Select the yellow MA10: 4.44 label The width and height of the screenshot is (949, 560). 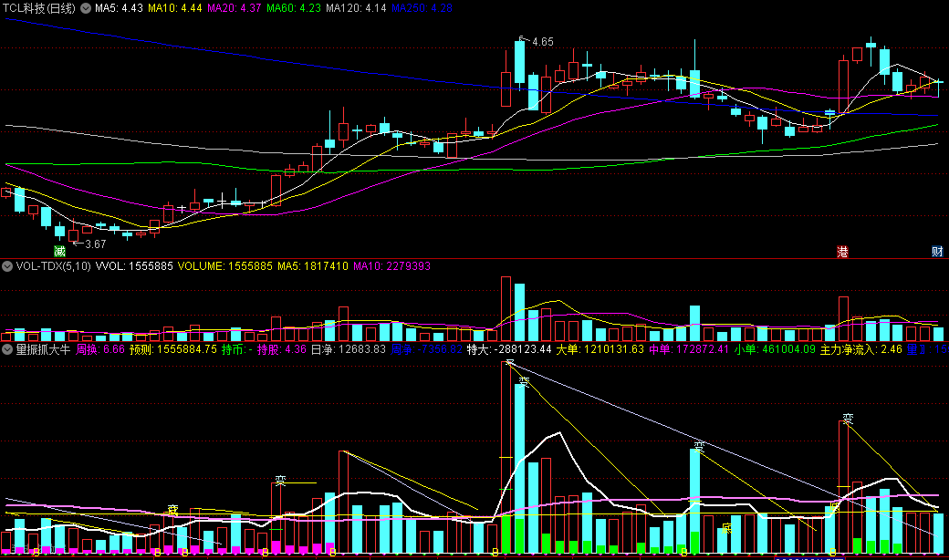175,8
